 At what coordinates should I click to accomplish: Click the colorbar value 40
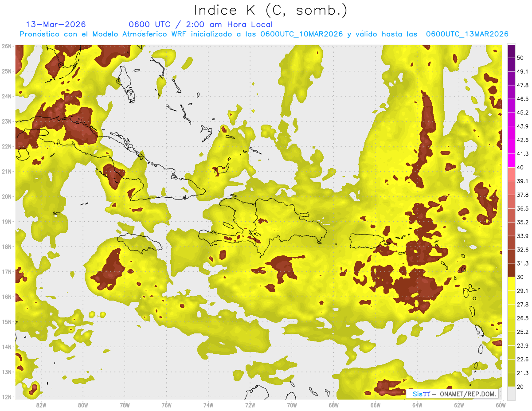[x=520, y=168]
